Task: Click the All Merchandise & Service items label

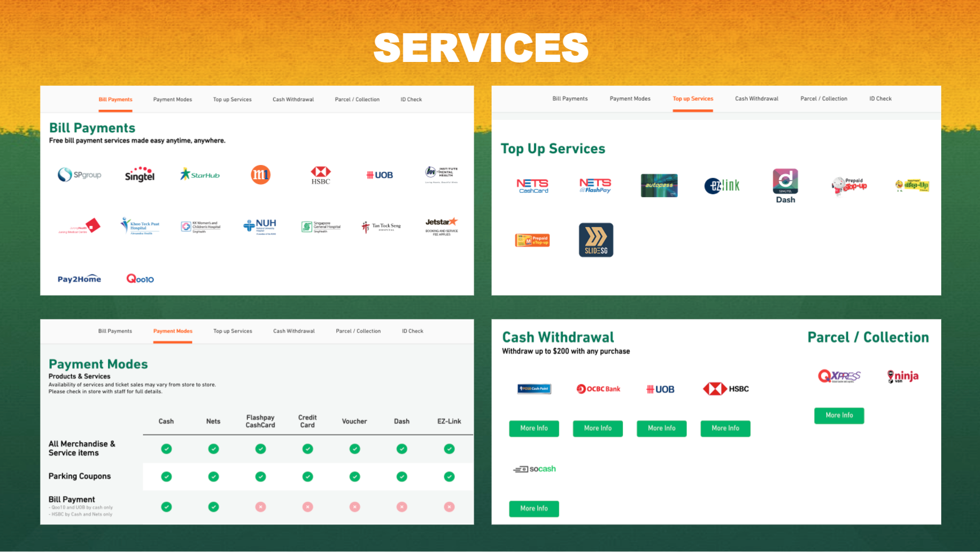Action: pyautogui.click(x=82, y=448)
